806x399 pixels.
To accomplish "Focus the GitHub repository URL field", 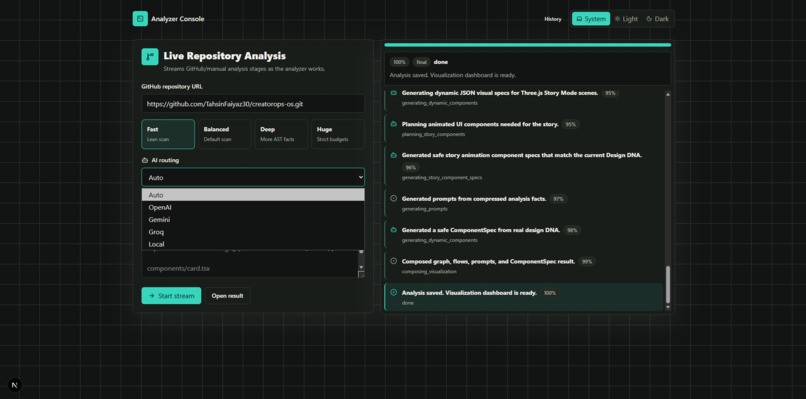I will click(x=253, y=103).
